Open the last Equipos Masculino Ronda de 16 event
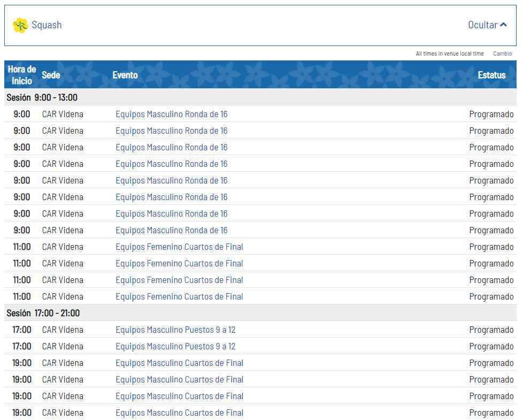This screenshot has height=420, width=523. (x=171, y=230)
